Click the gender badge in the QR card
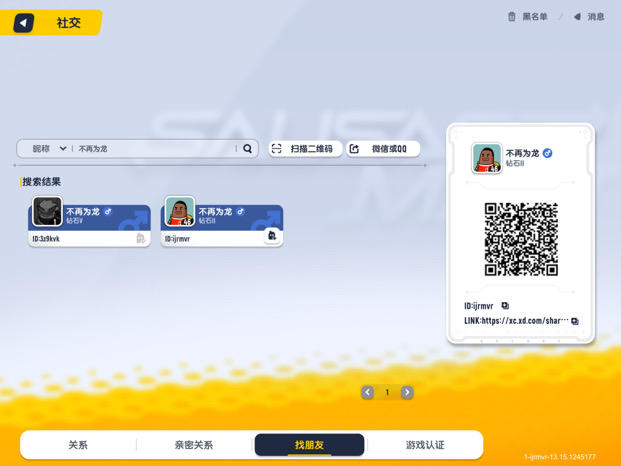Image resolution: width=621 pixels, height=466 pixels. click(x=547, y=153)
